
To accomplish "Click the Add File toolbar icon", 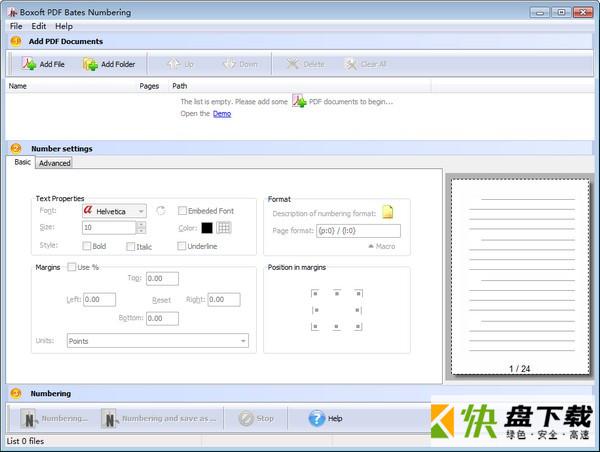I will (x=29, y=64).
